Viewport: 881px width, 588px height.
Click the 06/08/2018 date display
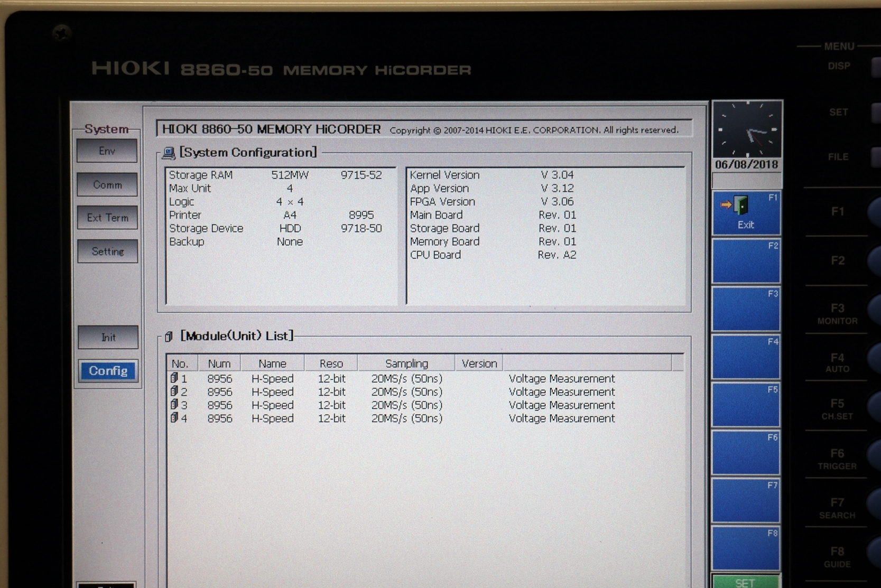coord(747,164)
